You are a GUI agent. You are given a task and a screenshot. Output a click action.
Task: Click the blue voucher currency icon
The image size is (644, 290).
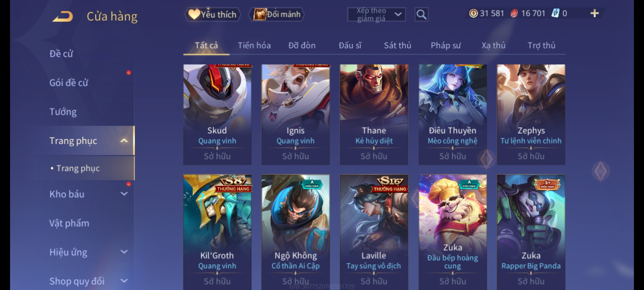(555, 13)
